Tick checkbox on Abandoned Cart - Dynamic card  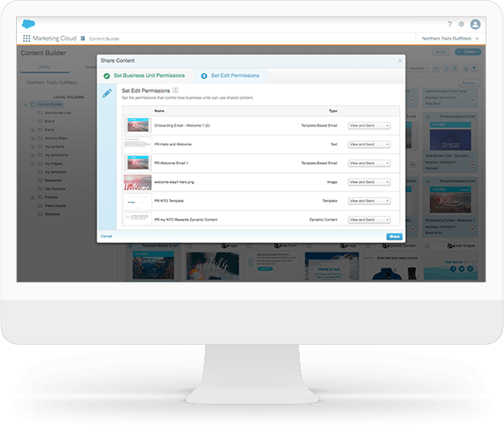[x=428, y=117]
